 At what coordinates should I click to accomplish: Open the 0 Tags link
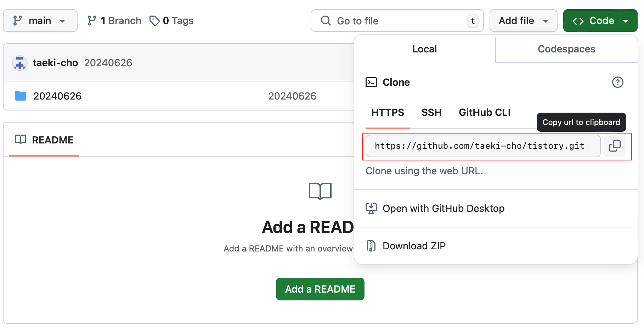tap(171, 21)
